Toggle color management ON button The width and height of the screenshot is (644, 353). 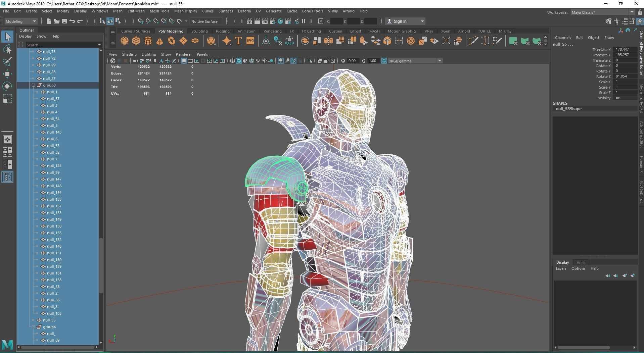[384, 61]
